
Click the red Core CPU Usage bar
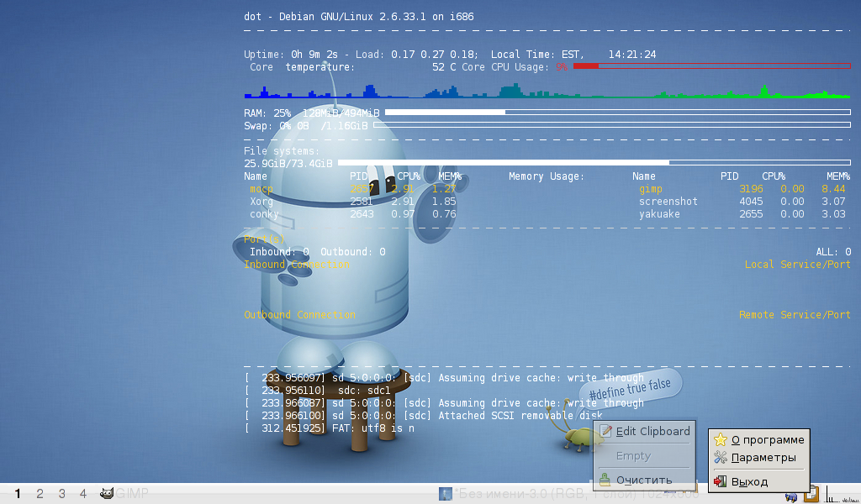click(x=711, y=66)
